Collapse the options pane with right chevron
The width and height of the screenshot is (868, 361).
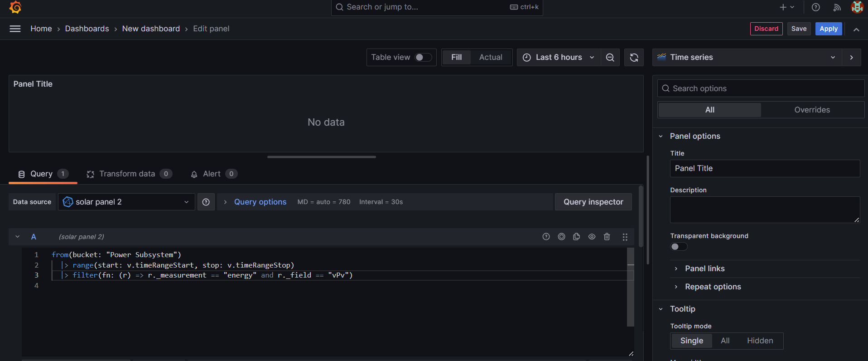(x=852, y=58)
